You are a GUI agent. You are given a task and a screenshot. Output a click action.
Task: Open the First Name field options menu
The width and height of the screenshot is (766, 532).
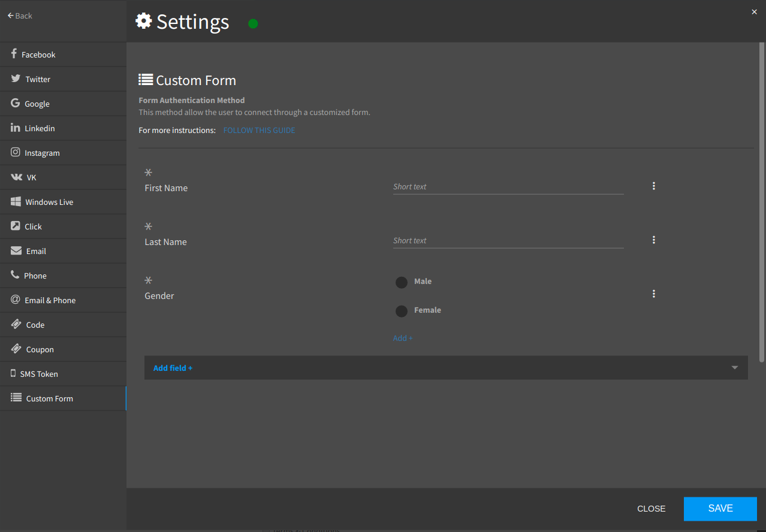654,186
